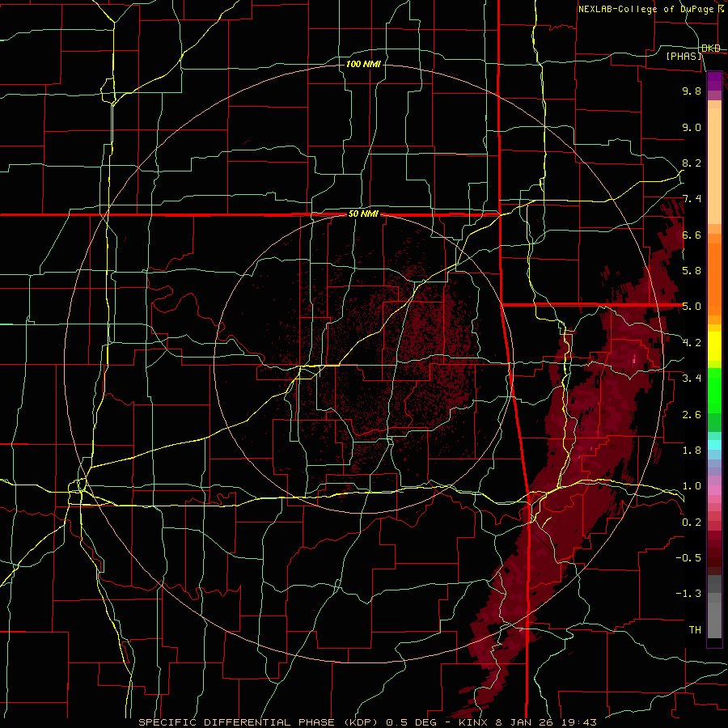
Task: Click the 8.2 scale label
Action: pos(692,163)
